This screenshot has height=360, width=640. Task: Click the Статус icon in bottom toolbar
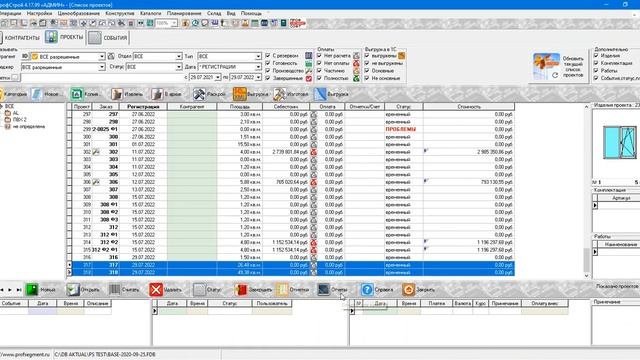(199, 289)
